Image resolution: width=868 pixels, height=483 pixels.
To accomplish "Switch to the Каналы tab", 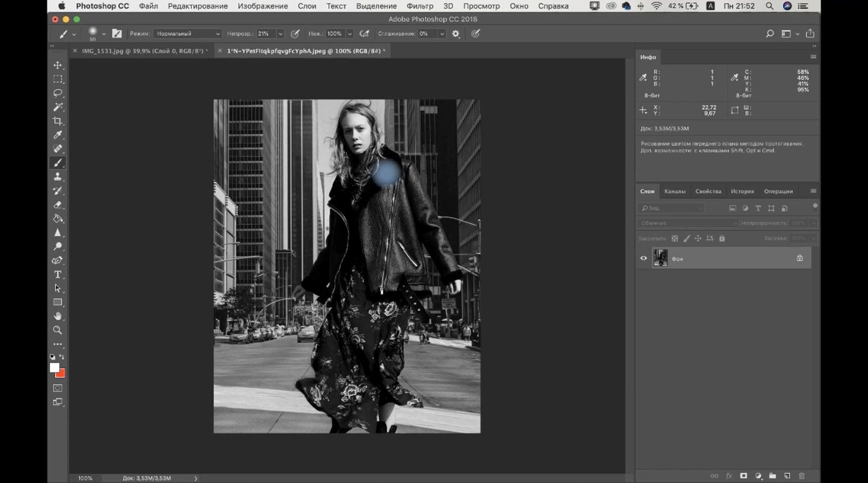I will pyautogui.click(x=675, y=191).
